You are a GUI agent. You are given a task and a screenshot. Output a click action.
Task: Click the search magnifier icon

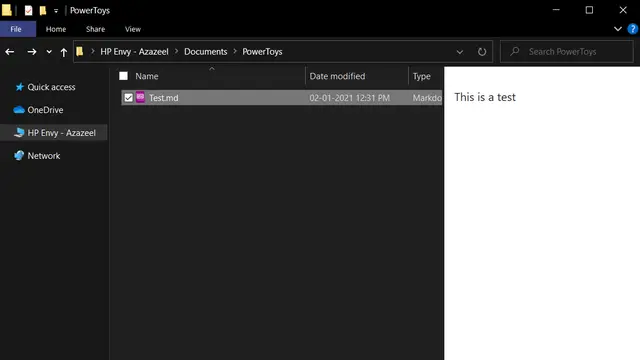[515, 51]
